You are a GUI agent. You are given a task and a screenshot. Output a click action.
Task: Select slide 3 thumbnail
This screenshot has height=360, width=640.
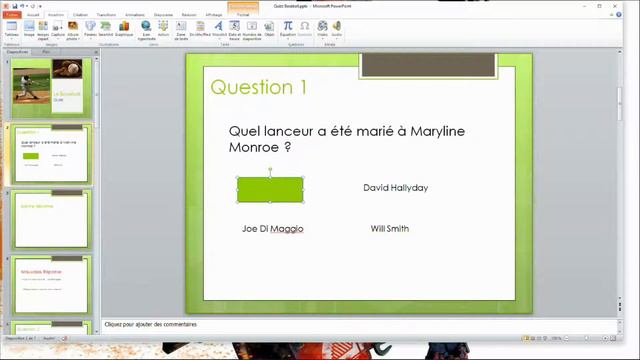click(51, 220)
